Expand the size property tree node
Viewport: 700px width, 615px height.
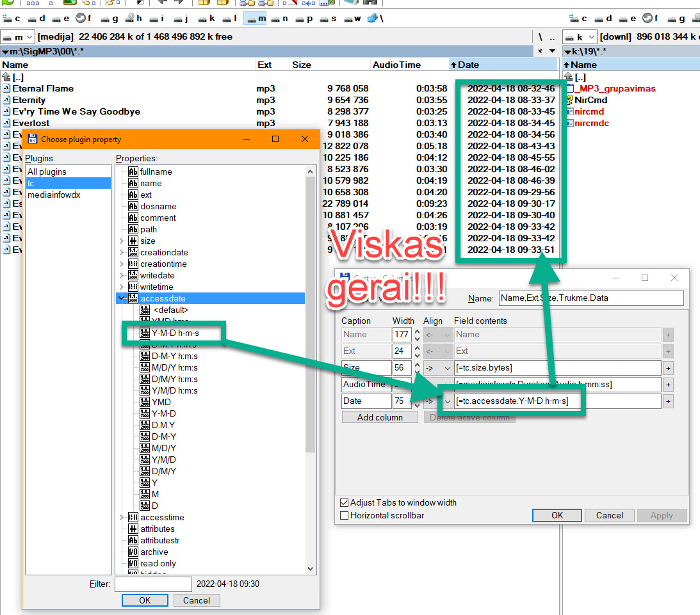(121, 241)
